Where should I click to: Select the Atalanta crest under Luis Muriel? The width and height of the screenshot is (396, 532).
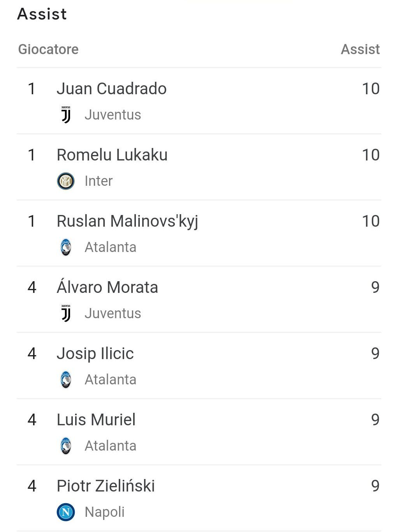[x=66, y=446]
